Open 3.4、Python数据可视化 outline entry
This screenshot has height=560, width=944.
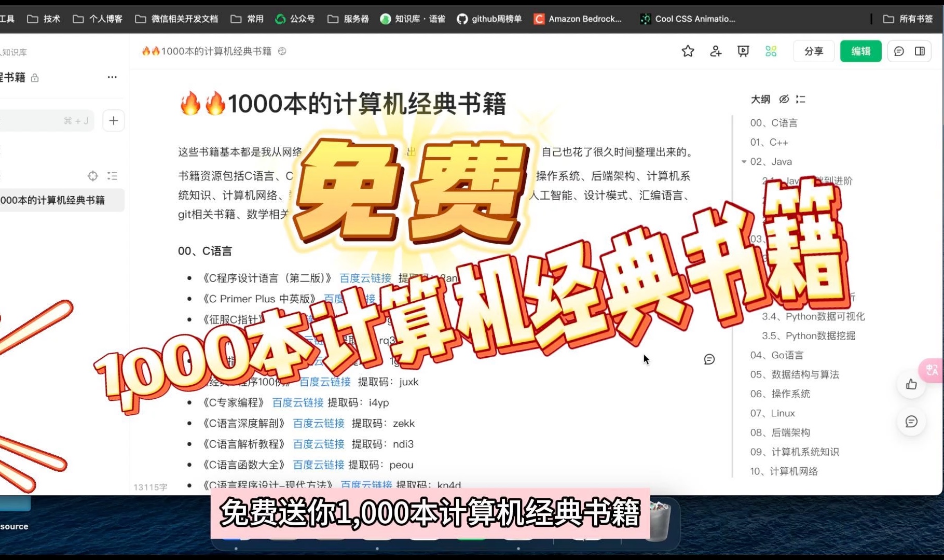tap(813, 316)
